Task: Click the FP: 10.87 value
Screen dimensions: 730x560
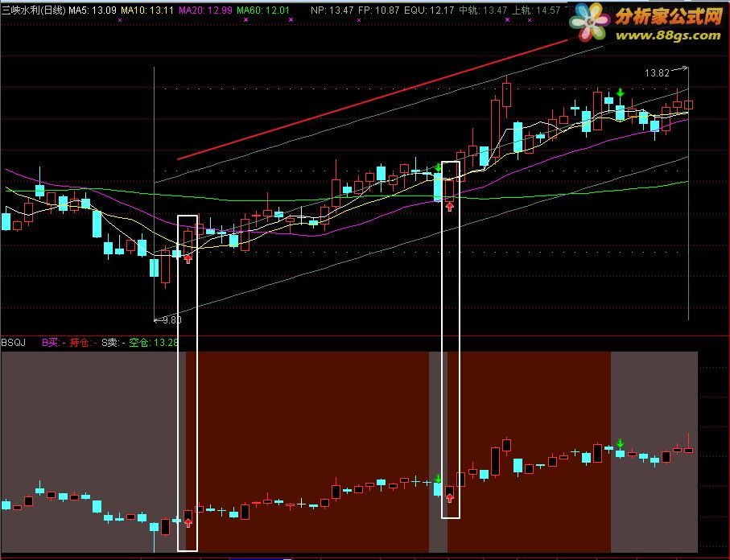Action: point(378,10)
